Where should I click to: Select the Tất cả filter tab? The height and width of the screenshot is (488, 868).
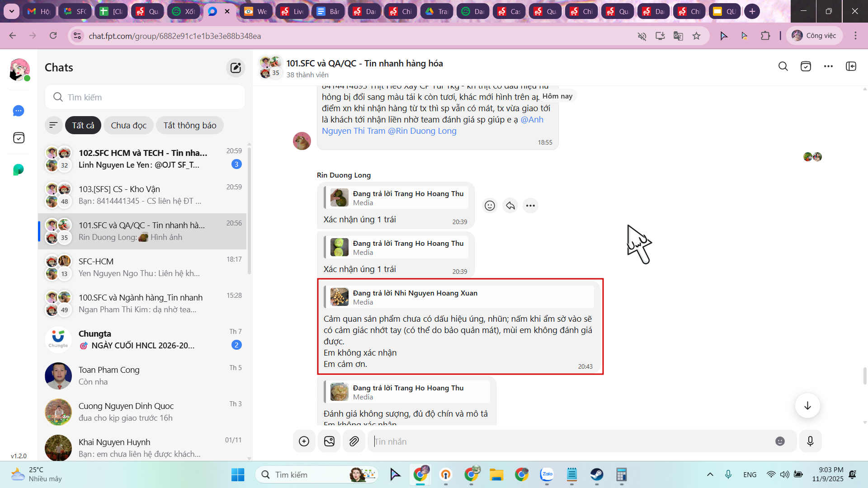click(x=83, y=126)
